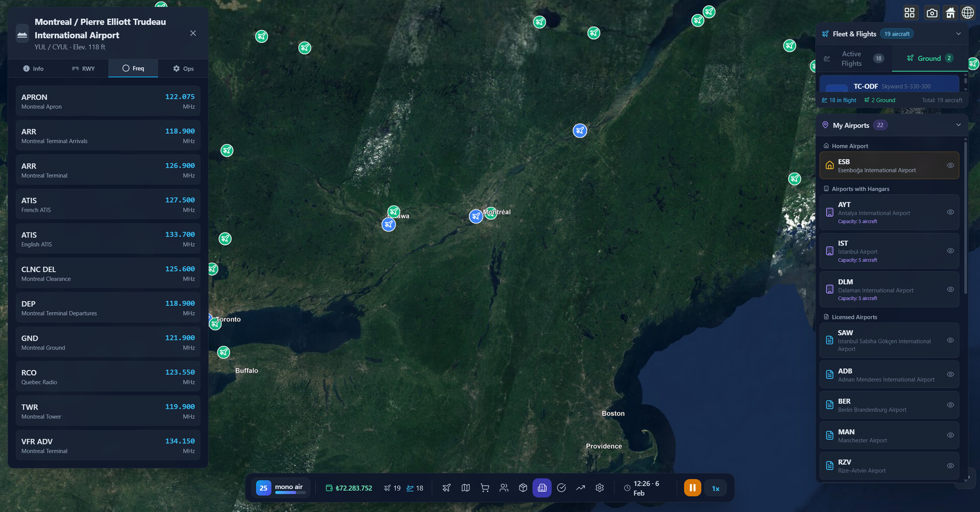This screenshot has width=980, height=512.
Task: Toggle the eye icon for IST airport
Action: click(x=950, y=251)
